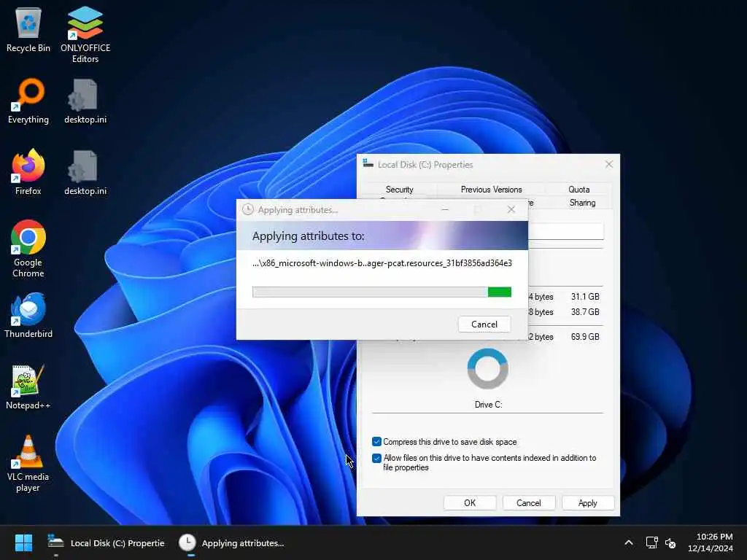Select the lower desktop.ini file icon
747x560 pixels.
coord(85,172)
